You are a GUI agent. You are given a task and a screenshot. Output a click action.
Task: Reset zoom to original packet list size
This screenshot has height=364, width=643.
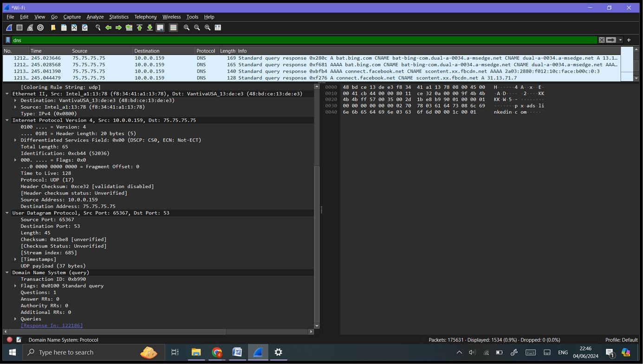point(207,27)
